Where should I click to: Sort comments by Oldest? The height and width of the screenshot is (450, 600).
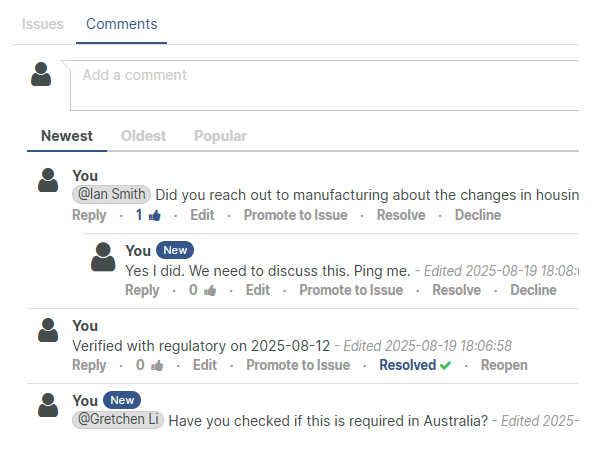click(x=143, y=136)
